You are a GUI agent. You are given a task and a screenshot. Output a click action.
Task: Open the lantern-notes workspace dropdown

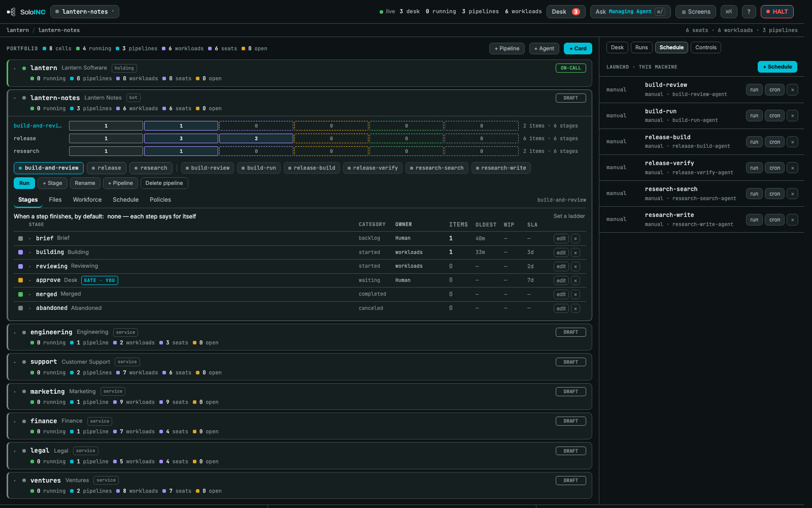tap(85, 12)
